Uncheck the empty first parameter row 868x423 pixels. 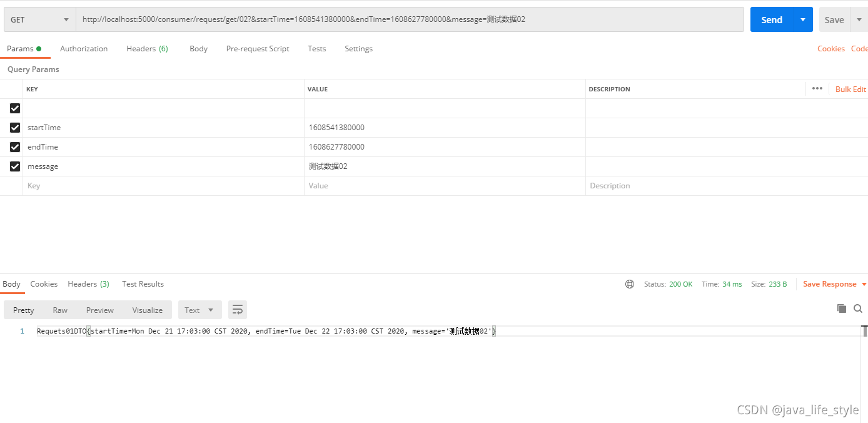point(15,108)
